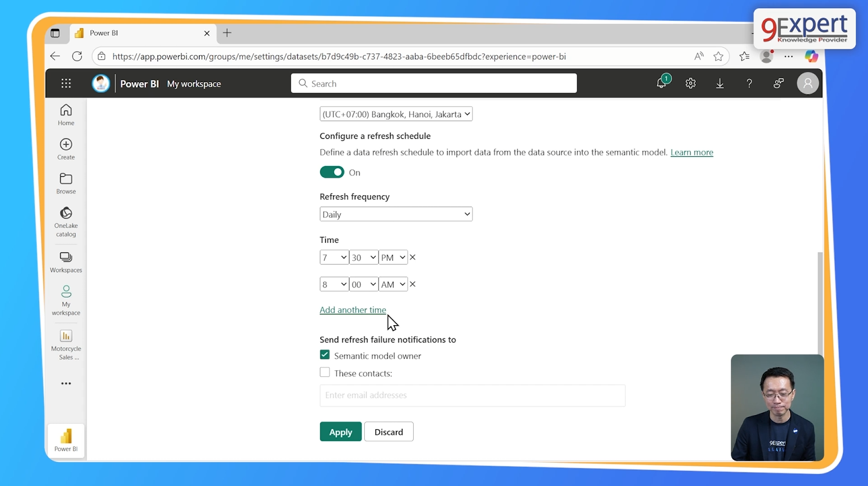Viewport: 868px width, 486px height.
Task: Click the email addresses input field
Action: (472, 395)
